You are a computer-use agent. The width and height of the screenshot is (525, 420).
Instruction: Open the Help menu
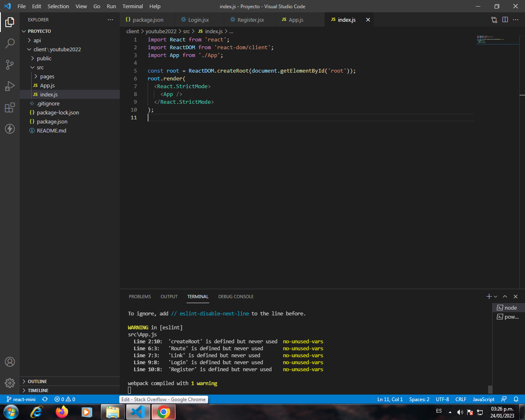pyautogui.click(x=155, y=6)
